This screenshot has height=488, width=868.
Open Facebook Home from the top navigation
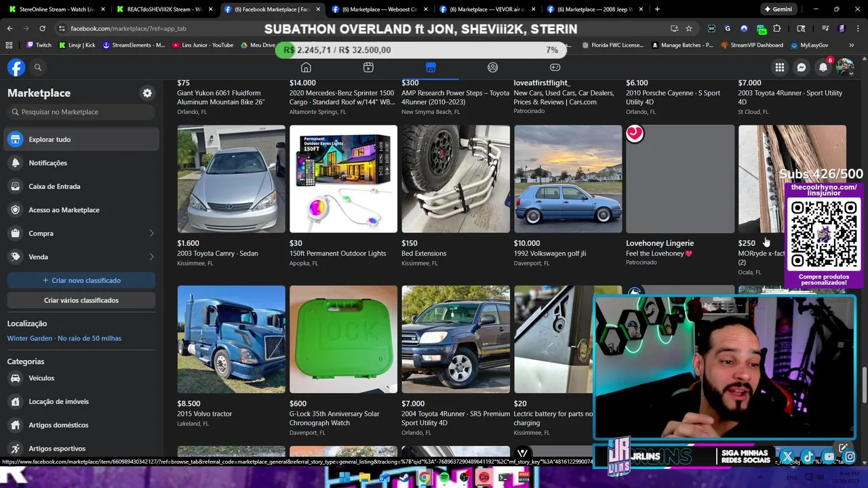(x=306, y=67)
